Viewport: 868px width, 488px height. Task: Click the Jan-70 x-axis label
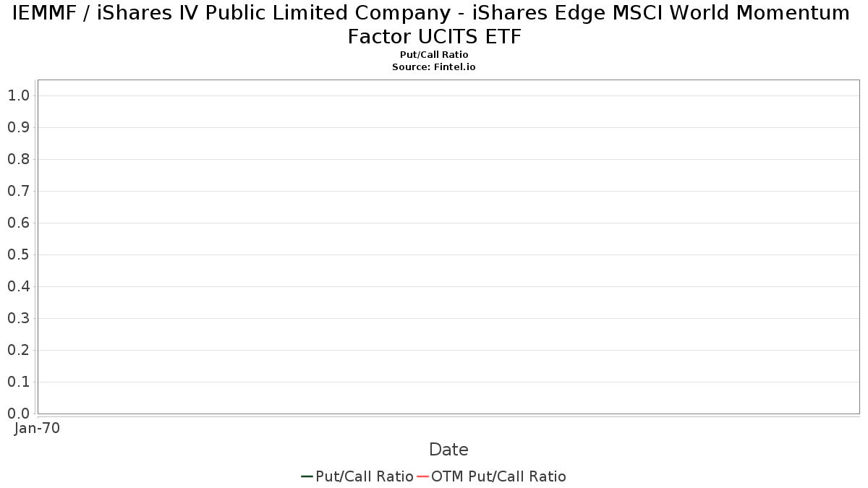37,428
